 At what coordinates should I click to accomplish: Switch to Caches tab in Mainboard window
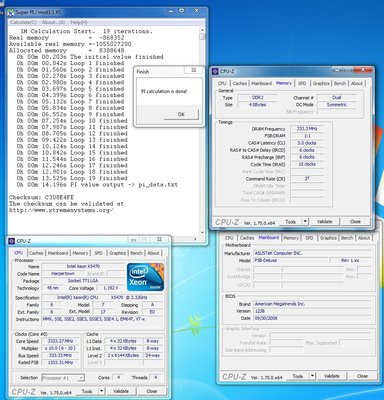click(x=247, y=238)
